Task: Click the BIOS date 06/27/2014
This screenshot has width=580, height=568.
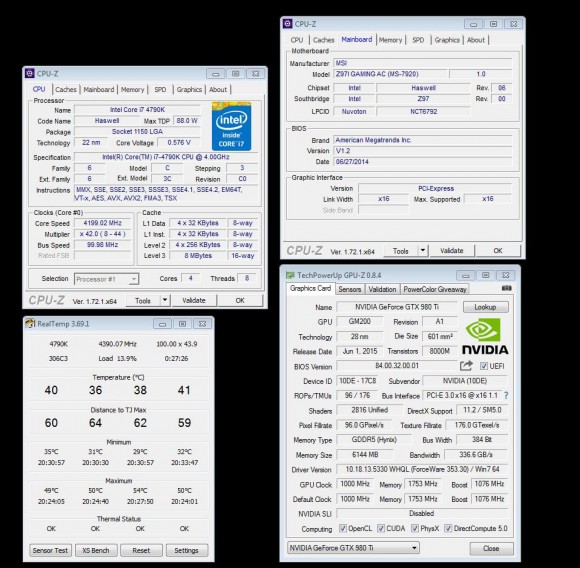Action: point(423,162)
